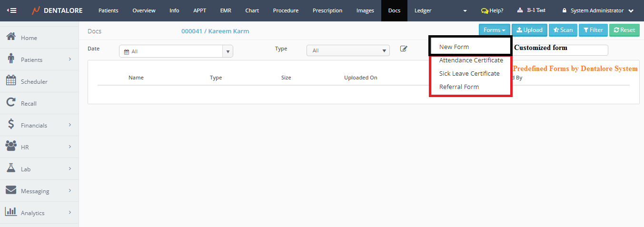Pick Referral Form from the dropdown
This screenshot has width=644, height=227.
(x=459, y=87)
